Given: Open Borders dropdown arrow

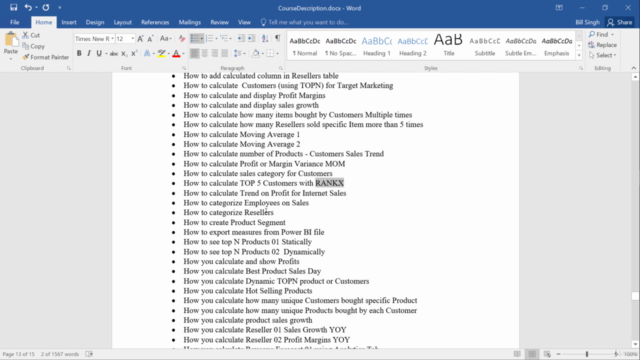Looking at the screenshot, I should tap(278, 53).
